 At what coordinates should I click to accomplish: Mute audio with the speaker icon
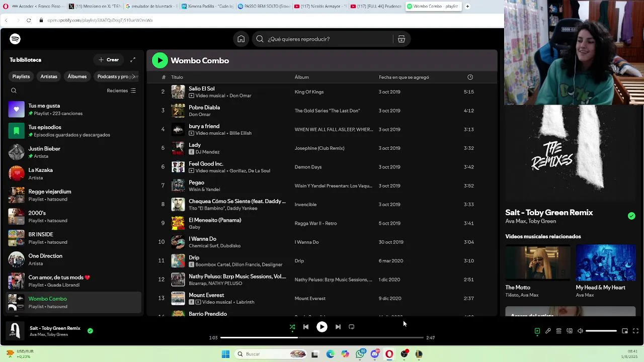[x=580, y=331]
